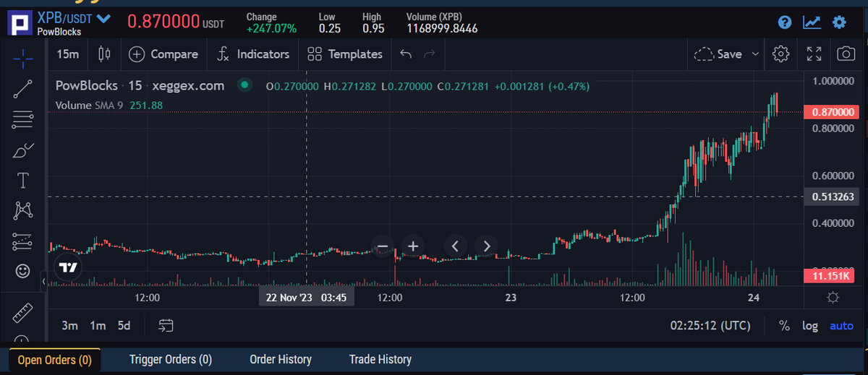868x375 pixels.
Task: Zoom out the chart with the minus button
Action: pos(383,246)
